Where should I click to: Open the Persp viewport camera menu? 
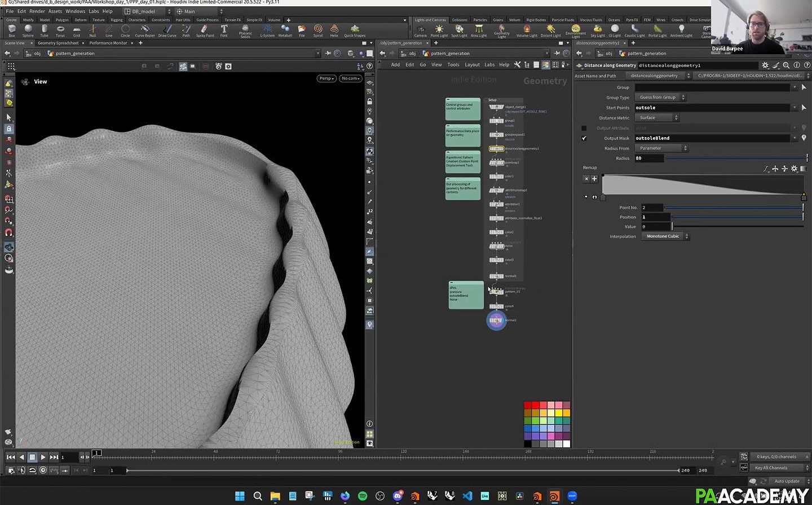pyautogui.click(x=326, y=78)
